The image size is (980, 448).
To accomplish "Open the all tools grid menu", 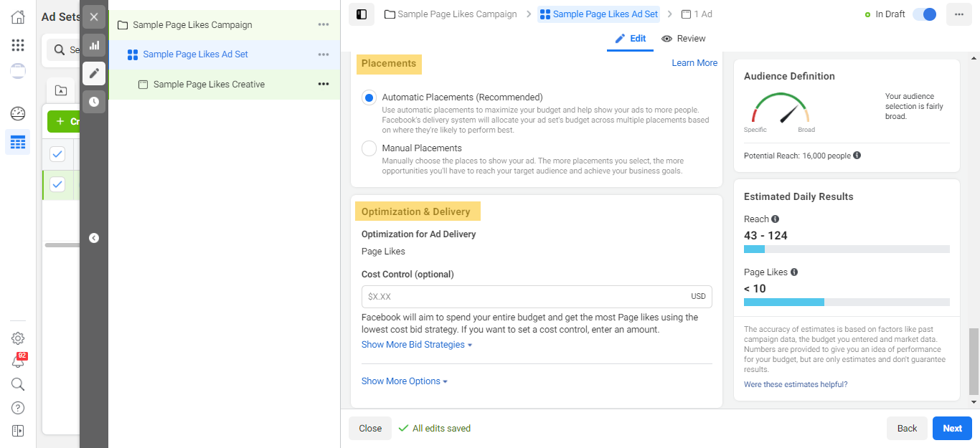I will pos(18,45).
